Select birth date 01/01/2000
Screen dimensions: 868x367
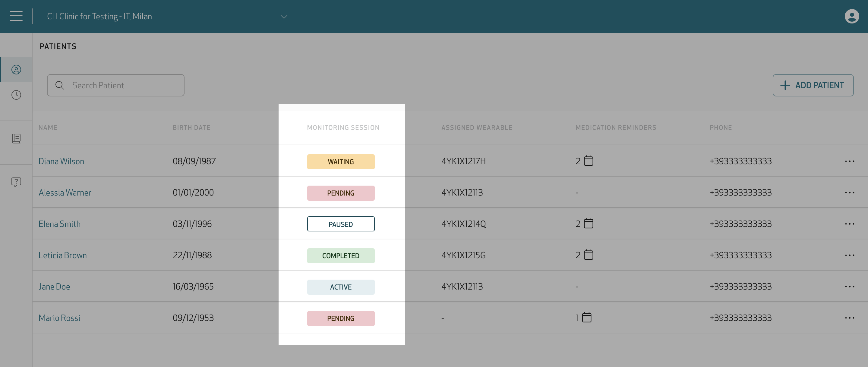[193, 192]
